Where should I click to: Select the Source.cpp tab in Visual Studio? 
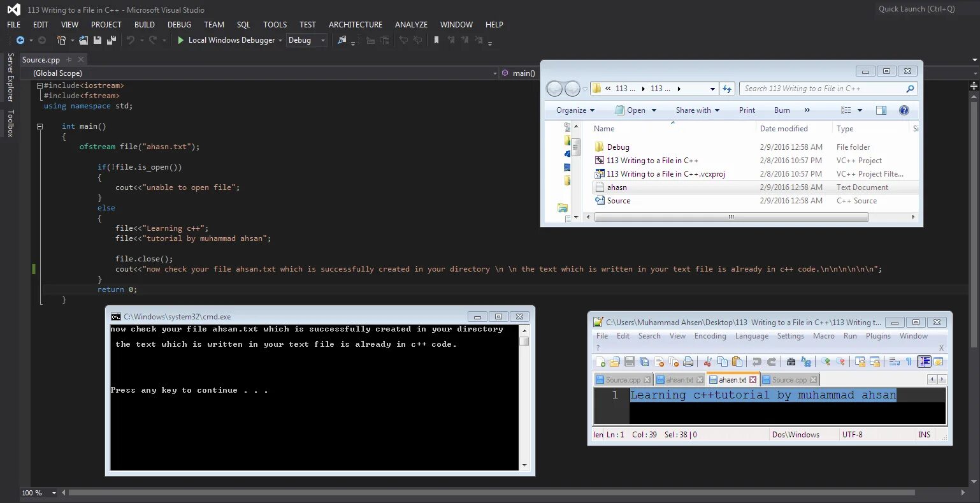click(x=41, y=60)
